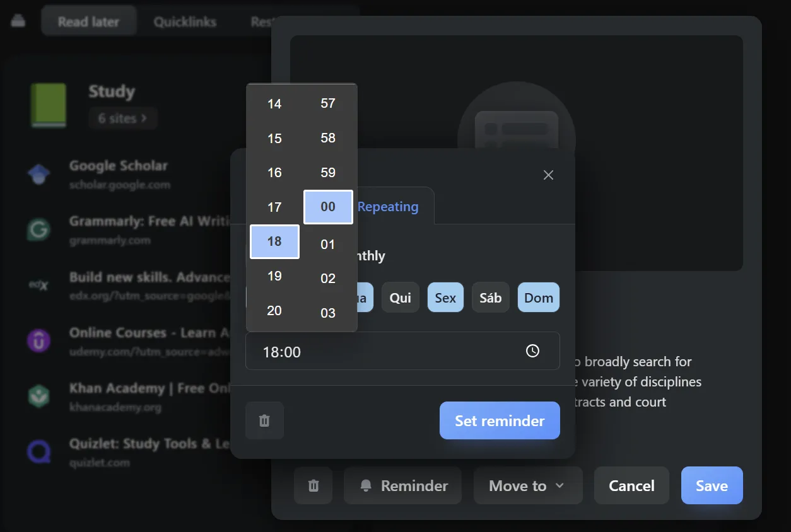The width and height of the screenshot is (791, 532).
Task: Click the trash icon beside the Reminder button
Action: point(313,485)
